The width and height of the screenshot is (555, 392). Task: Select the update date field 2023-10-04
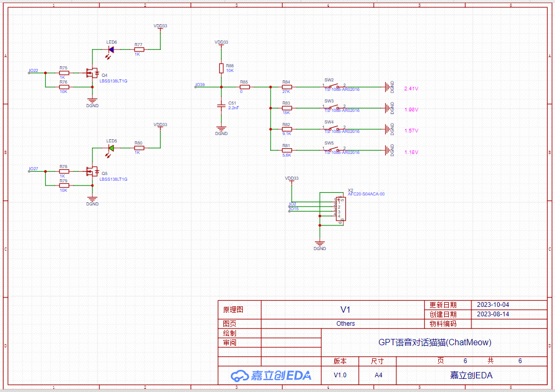tap(492, 305)
